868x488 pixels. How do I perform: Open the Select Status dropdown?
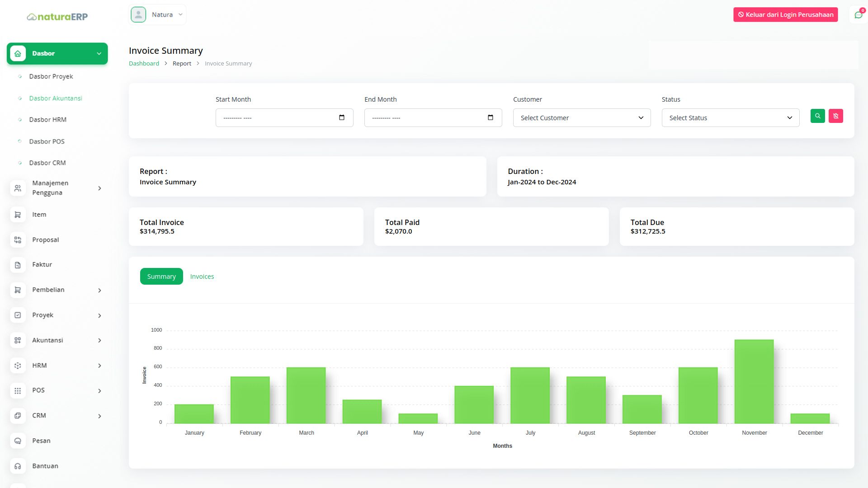pyautogui.click(x=730, y=118)
